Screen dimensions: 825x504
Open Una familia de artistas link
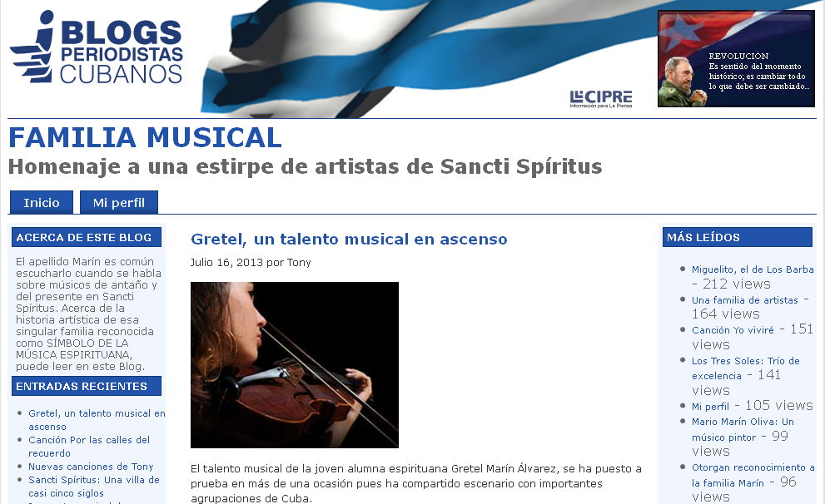[x=744, y=300]
